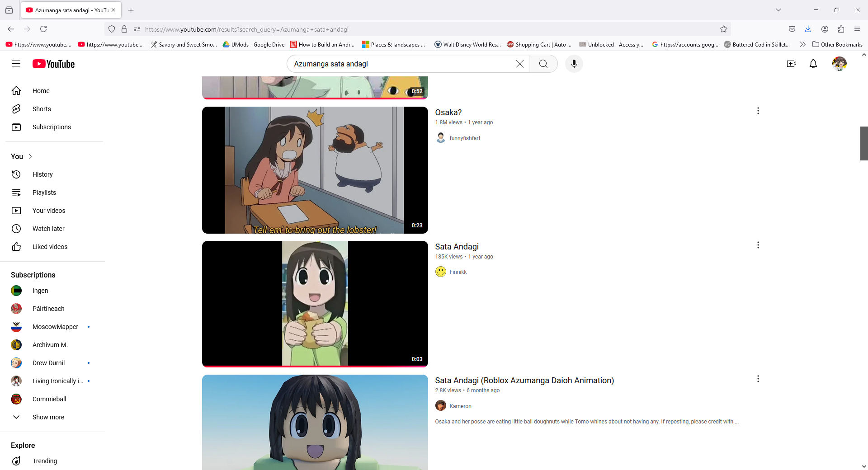The height and width of the screenshot is (470, 868).
Task: Open the Other Bookmarks folder
Action: (x=838, y=44)
